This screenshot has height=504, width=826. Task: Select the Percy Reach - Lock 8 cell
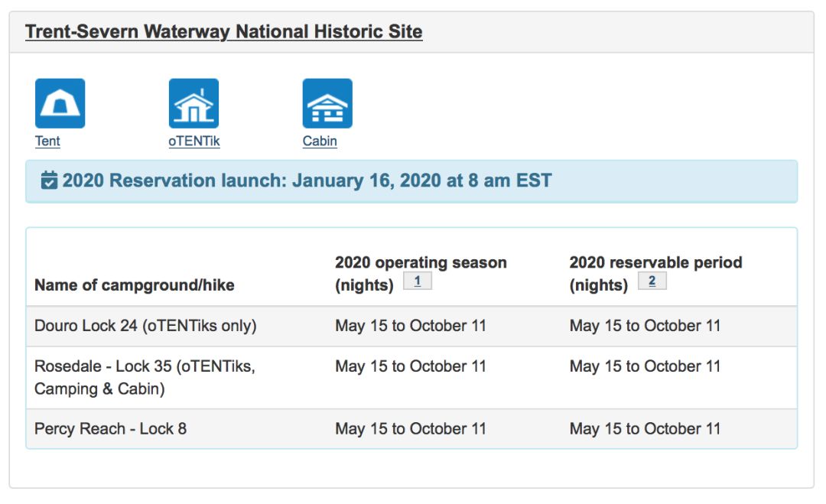coord(110,428)
